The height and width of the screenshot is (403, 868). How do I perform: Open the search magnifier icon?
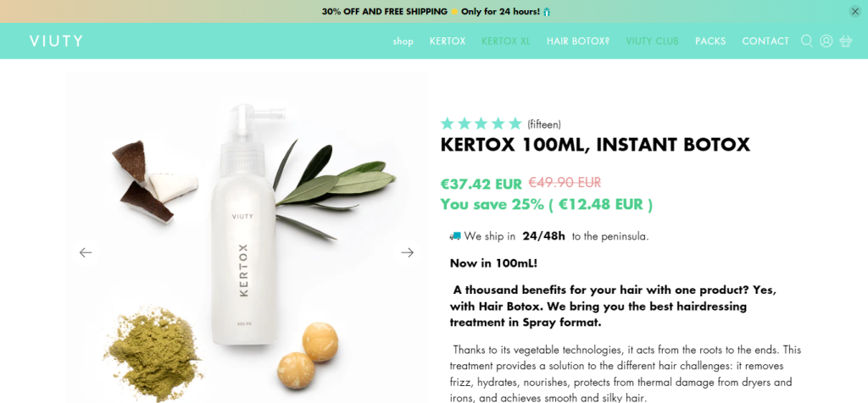point(807,41)
